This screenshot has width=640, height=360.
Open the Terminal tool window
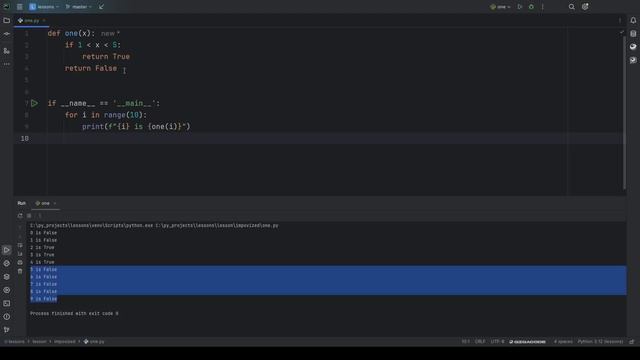coord(7,303)
